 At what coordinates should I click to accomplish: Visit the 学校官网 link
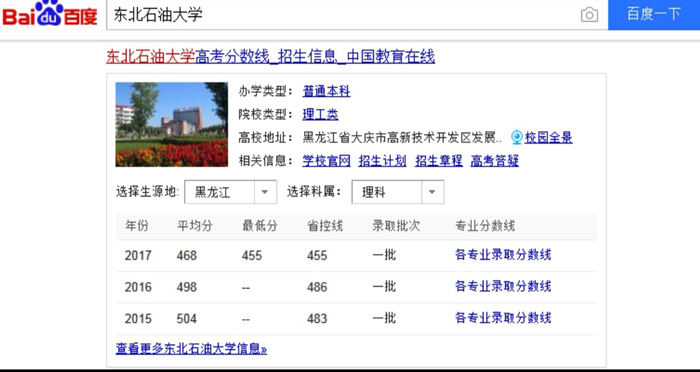point(326,161)
